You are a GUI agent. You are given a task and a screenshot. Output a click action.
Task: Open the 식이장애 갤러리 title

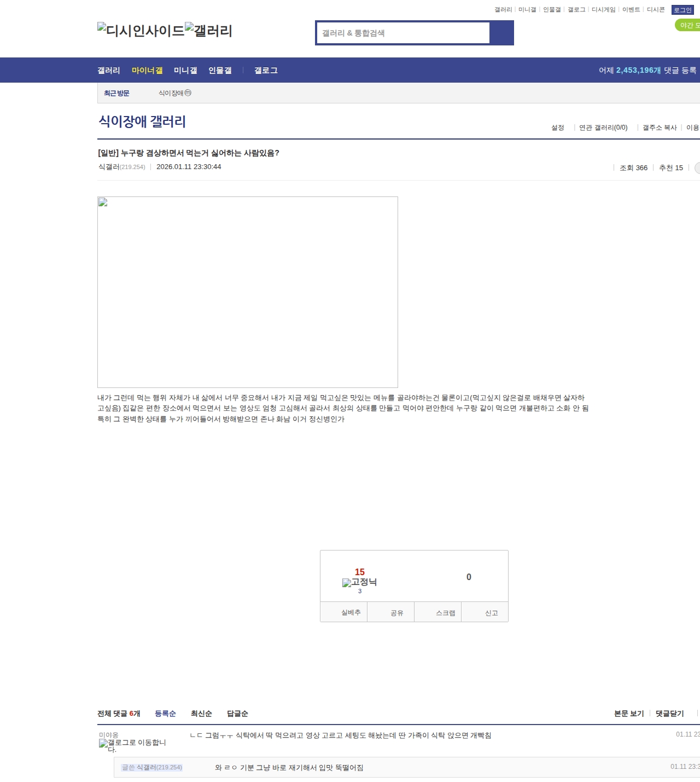142,121
